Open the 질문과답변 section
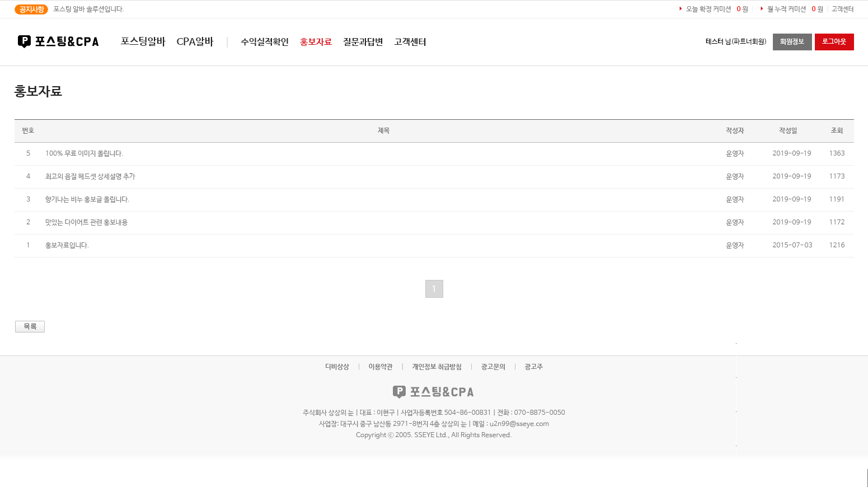This screenshot has width=868, height=487. 363,42
